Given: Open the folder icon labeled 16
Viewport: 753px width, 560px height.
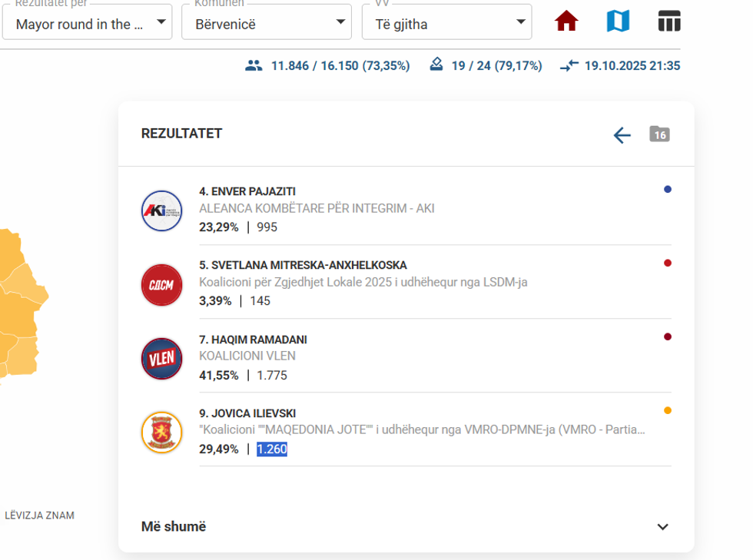Looking at the screenshot, I should pyautogui.click(x=659, y=134).
